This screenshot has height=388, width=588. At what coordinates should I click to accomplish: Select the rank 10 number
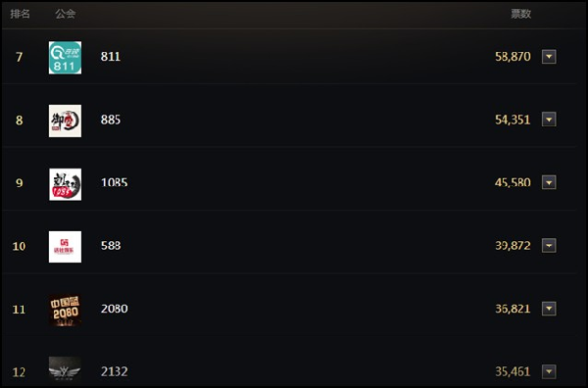pyautogui.click(x=20, y=246)
